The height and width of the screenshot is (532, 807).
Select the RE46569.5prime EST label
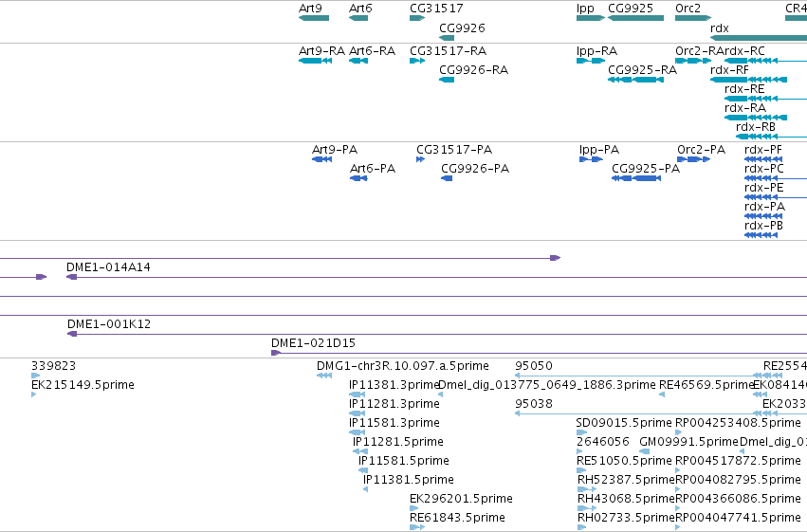click(x=706, y=385)
